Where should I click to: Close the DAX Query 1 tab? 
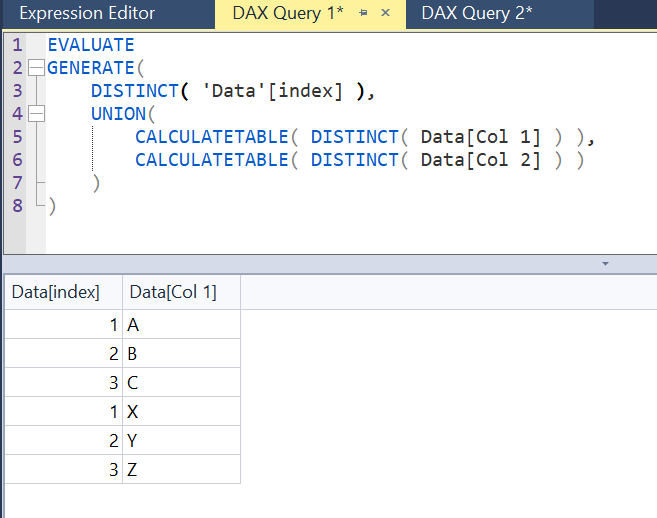(x=386, y=14)
